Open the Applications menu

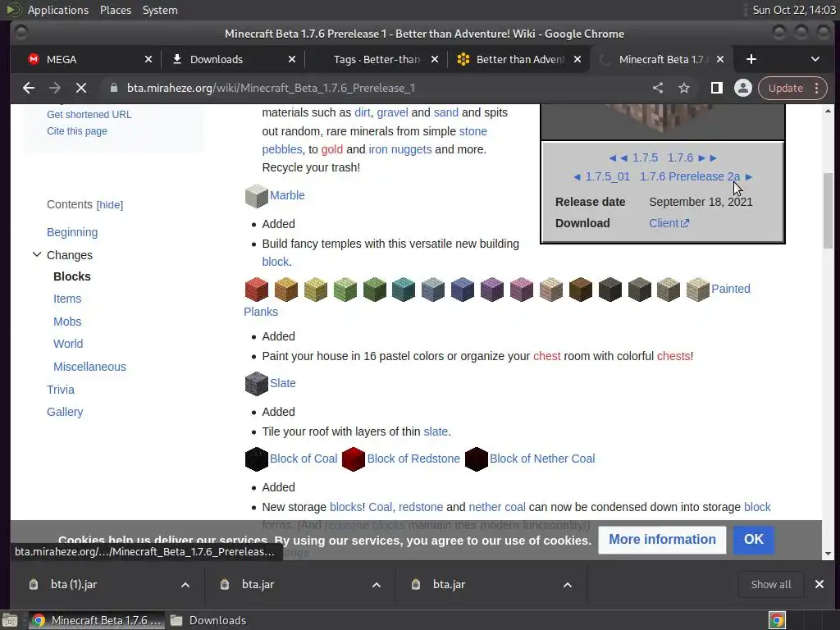[x=58, y=10]
